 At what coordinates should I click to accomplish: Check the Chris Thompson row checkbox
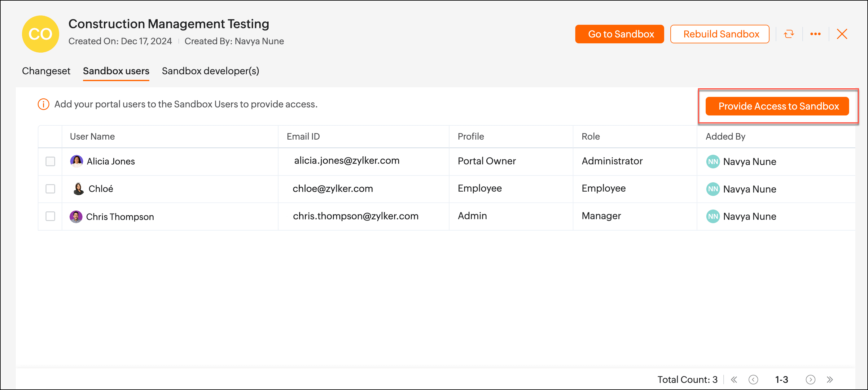[50, 216]
